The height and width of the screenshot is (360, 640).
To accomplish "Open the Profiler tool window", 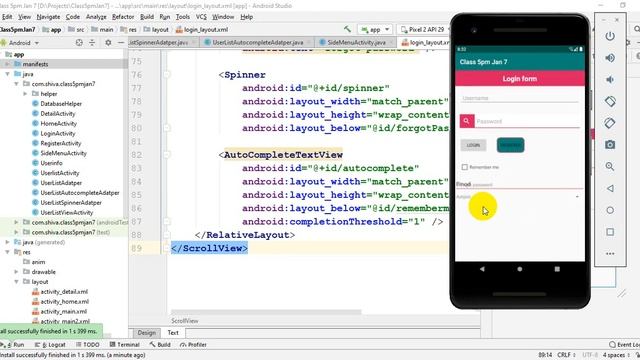I will 193,344.
